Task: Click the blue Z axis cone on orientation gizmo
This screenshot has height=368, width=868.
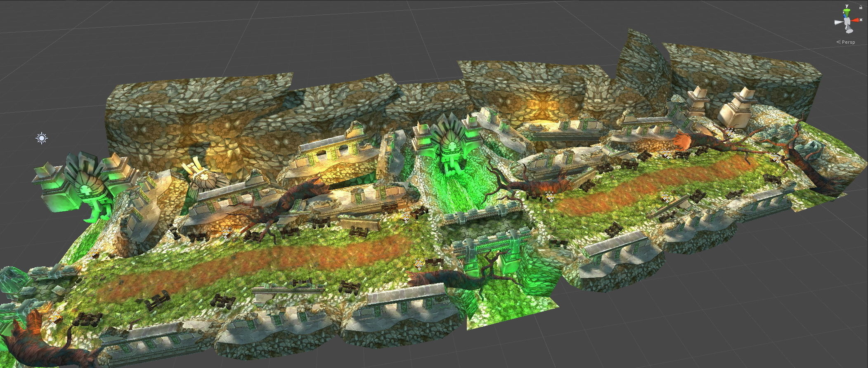Action: coord(844,16)
